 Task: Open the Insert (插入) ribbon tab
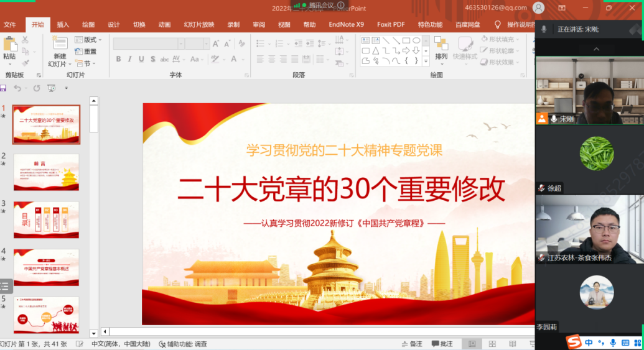pos(63,25)
